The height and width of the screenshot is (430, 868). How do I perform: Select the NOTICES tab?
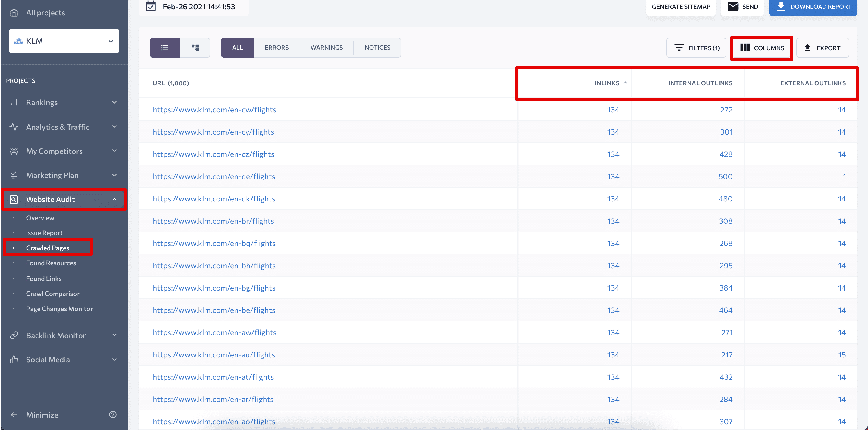click(x=377, y=48)
